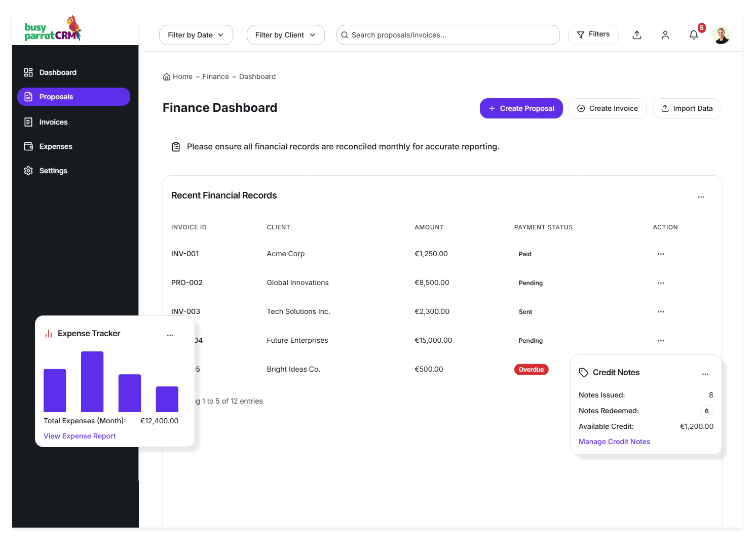Open the user avatar profile picture
Screen dimensions: 754x560
pos(721,35)
